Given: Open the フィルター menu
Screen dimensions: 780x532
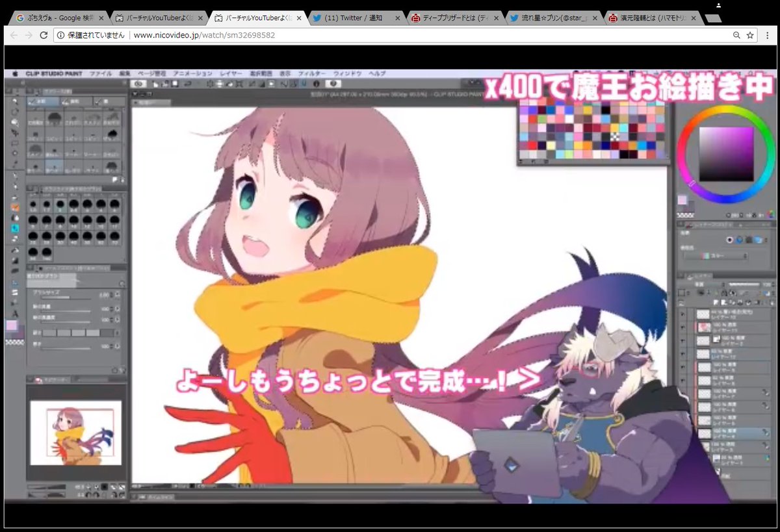Looking at the screenshot, I should 312,74.
